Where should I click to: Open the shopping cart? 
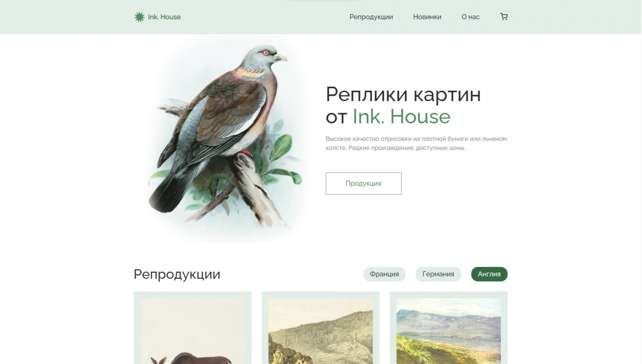504,16
